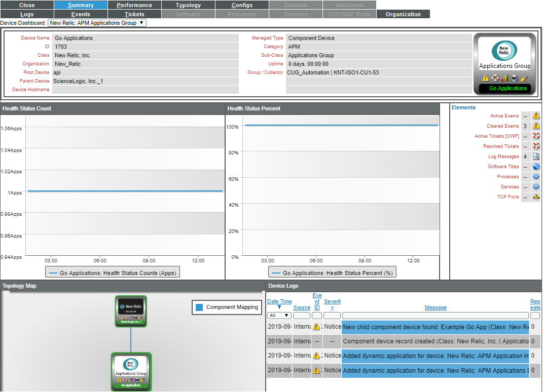Click 'New child component device found' message
Screen dimensions: 543x392
click(436, 327)
